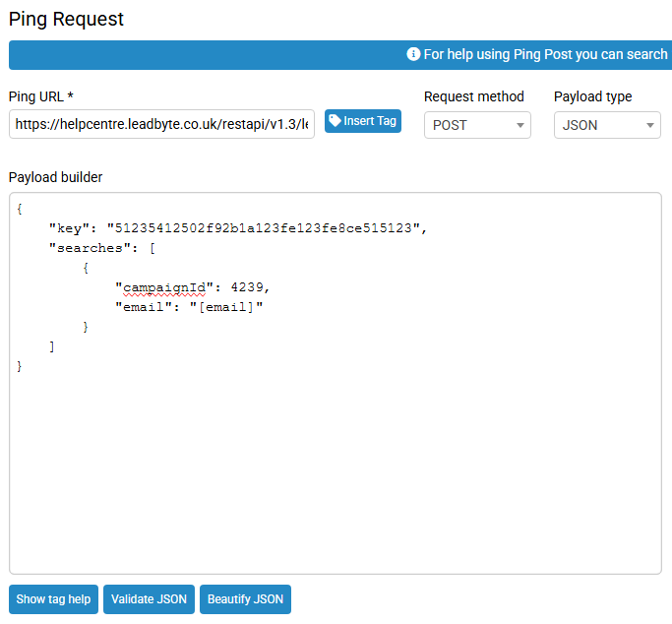Click the Request method label
Screen dimensions: 672x624
click(474, 96)
